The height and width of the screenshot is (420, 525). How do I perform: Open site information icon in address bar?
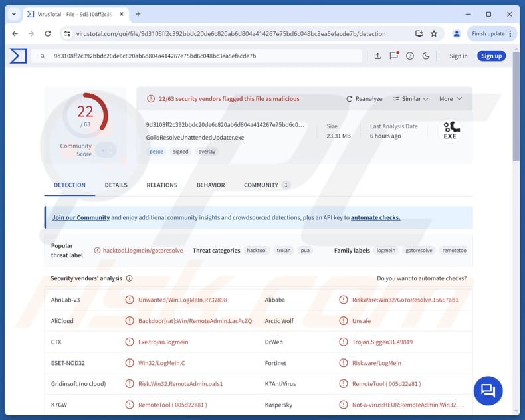tap(67, 33)
